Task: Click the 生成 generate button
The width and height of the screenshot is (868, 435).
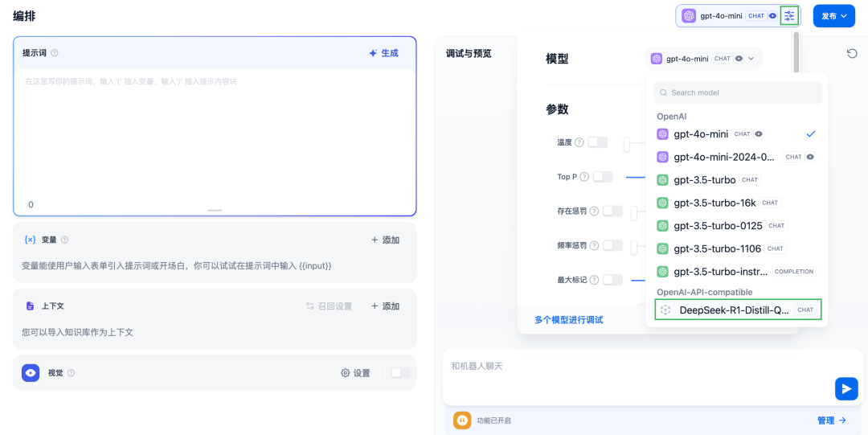Action: click(383, 53)
